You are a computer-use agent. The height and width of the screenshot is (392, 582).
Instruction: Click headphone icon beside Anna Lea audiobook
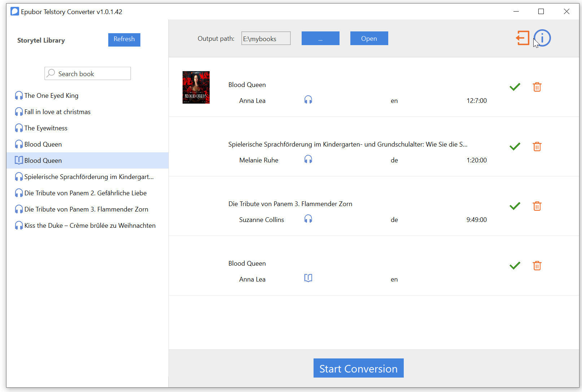coord(308,100)
